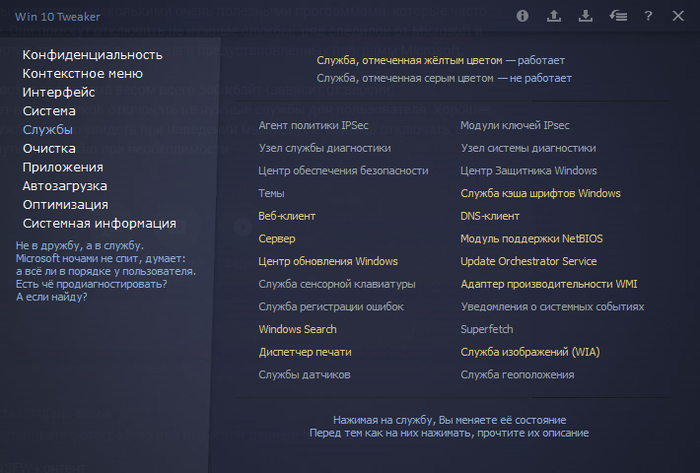Close Win 10 Tweaker with X icon
700x473 pixels.
click(x=679, y=16)
